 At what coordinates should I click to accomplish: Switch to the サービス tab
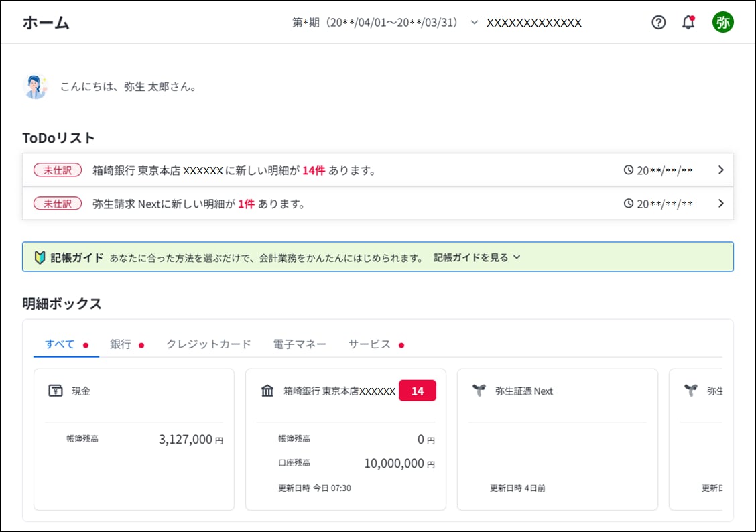pyautogui.click(x=376, y=344)
